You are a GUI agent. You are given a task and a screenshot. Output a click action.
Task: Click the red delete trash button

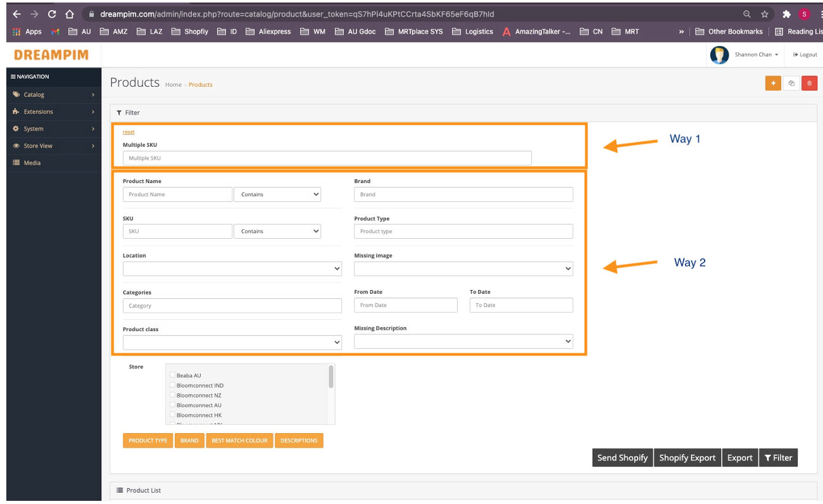point(810,84)
